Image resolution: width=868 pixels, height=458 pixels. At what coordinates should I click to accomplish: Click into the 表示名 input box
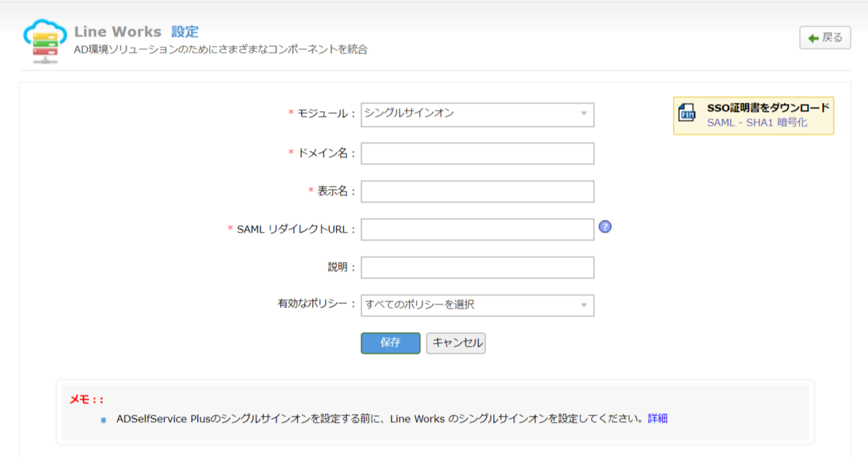477,191
